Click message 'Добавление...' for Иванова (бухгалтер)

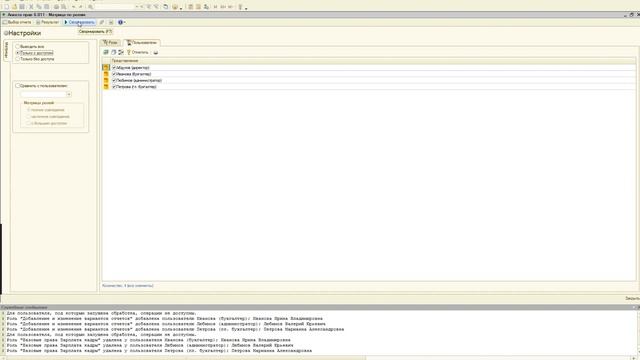(x=164, y=319)
